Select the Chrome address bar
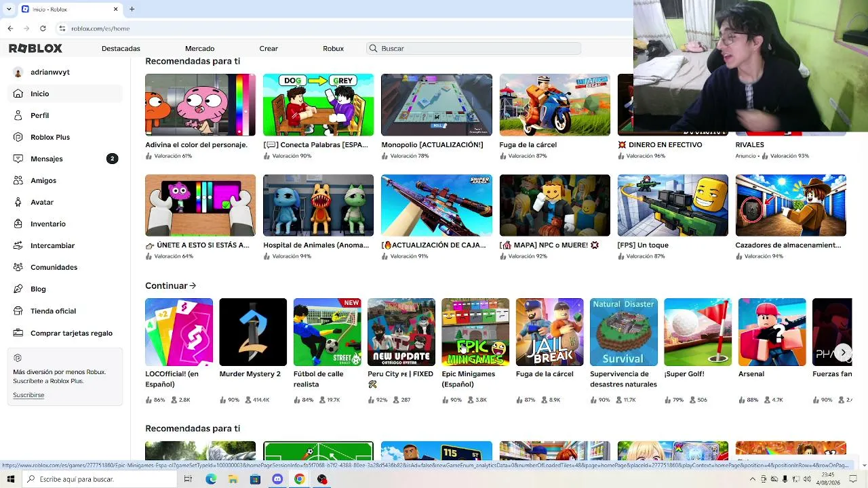This screenshot has height=488, width=868. pos(346,28)
